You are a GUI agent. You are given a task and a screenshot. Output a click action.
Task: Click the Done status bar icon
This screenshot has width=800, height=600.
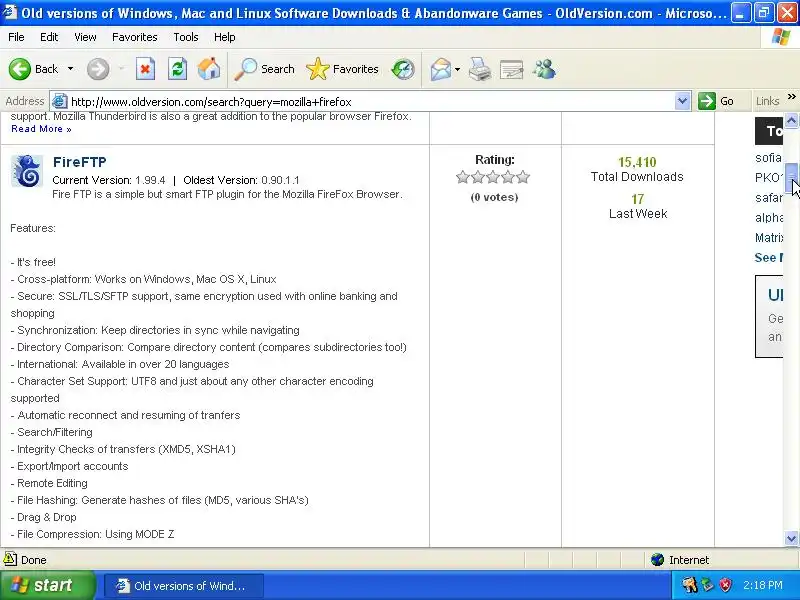10,559
